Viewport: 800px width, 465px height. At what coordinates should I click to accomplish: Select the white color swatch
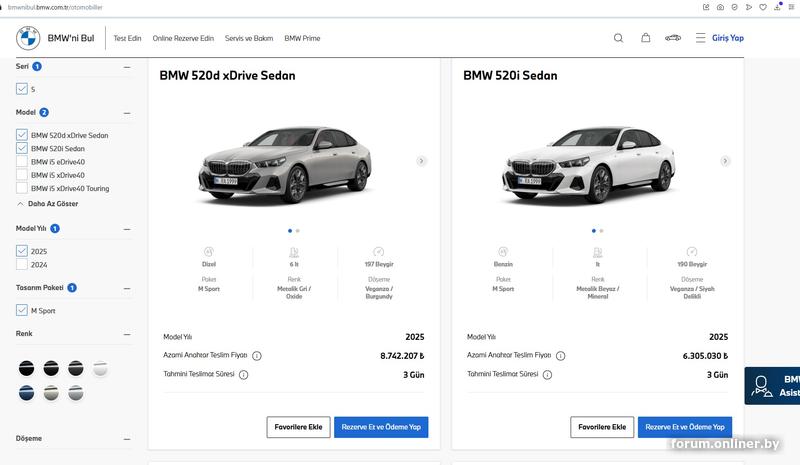[101, 369]
